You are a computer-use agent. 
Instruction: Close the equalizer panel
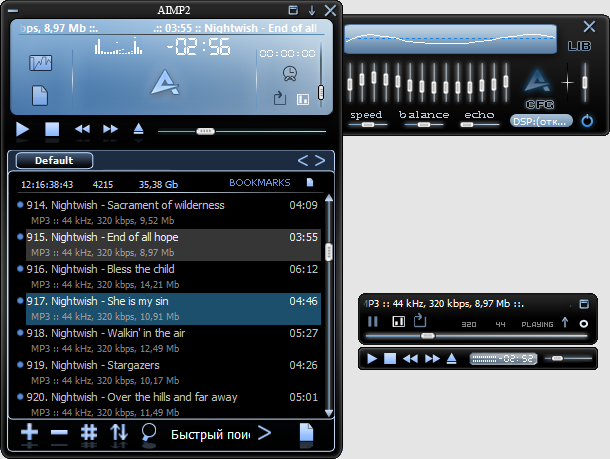coord(589,26)
